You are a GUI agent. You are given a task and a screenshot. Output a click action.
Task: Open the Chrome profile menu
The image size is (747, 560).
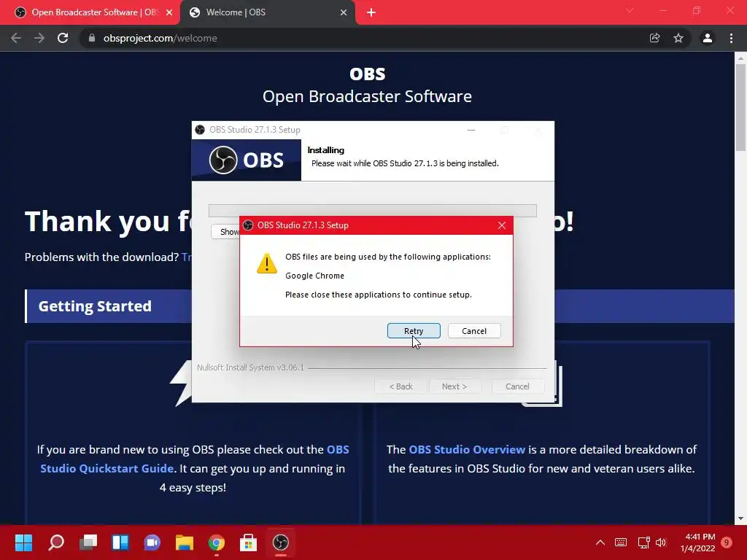click(707, 38)
